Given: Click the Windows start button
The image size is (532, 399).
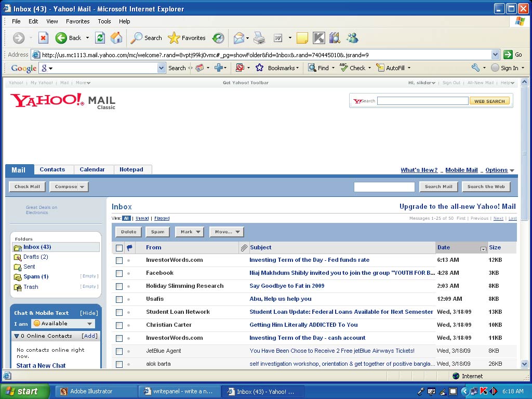Looking at the screenshot, I should point(24,391).
